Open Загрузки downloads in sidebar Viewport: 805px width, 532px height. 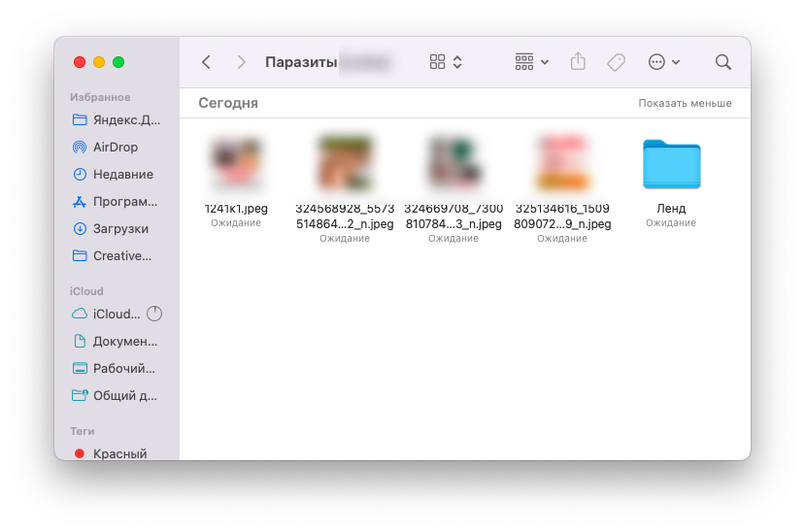pos(111,229)
